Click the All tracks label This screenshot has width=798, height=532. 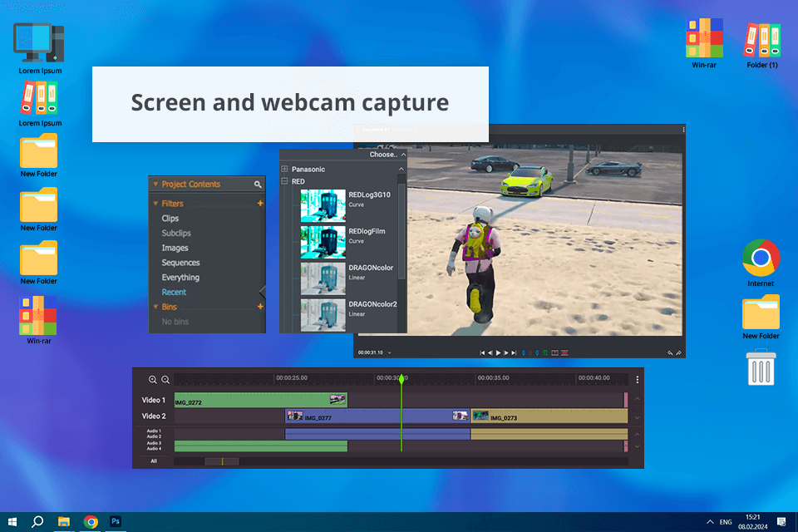coord(154,461)
